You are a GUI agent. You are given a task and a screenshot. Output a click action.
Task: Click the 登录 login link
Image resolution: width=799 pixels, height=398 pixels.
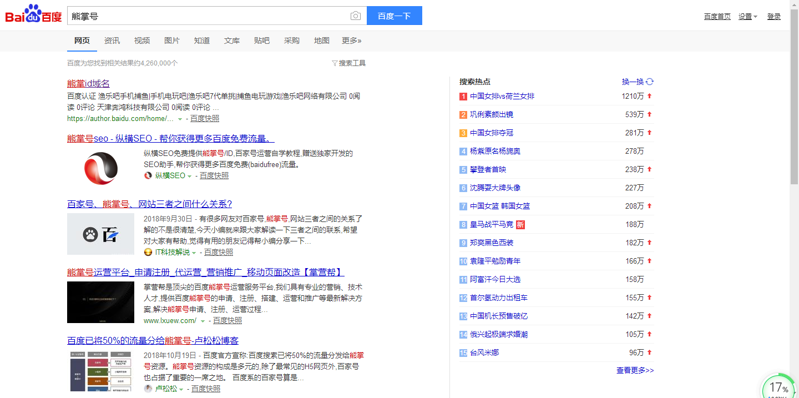(x=774, y=16)
